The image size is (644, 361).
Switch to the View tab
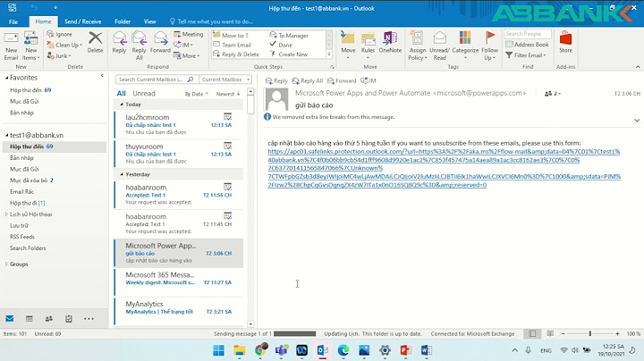click(149, 21)
